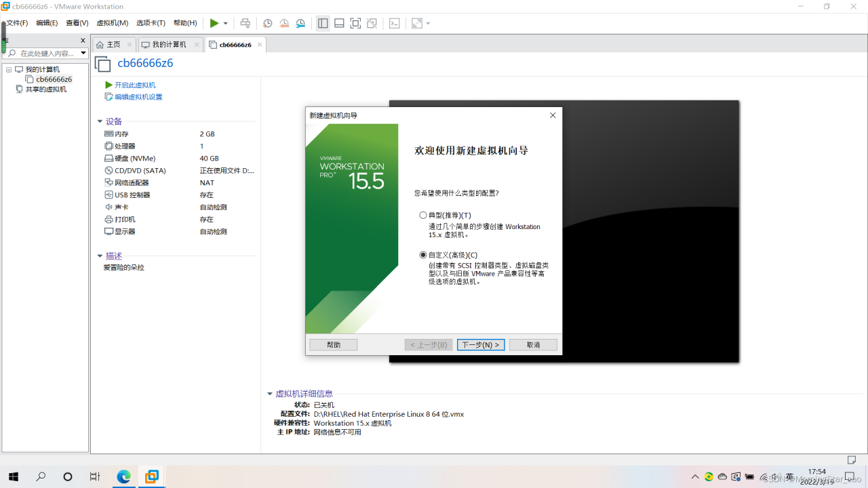The height and width of the screenshot is (488, 868).
Task: Collapse the 虚拟机详细信息 section
Action: click(270, 394)
